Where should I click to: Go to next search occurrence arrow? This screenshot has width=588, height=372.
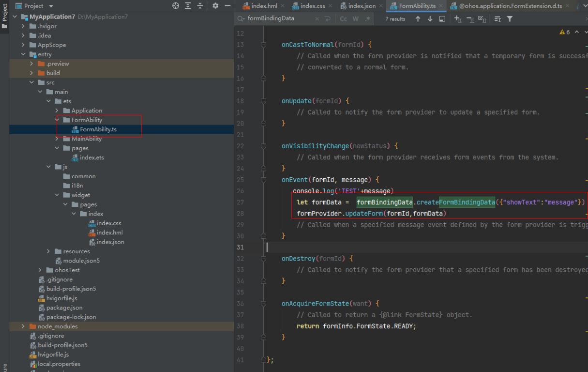(430, 19)
